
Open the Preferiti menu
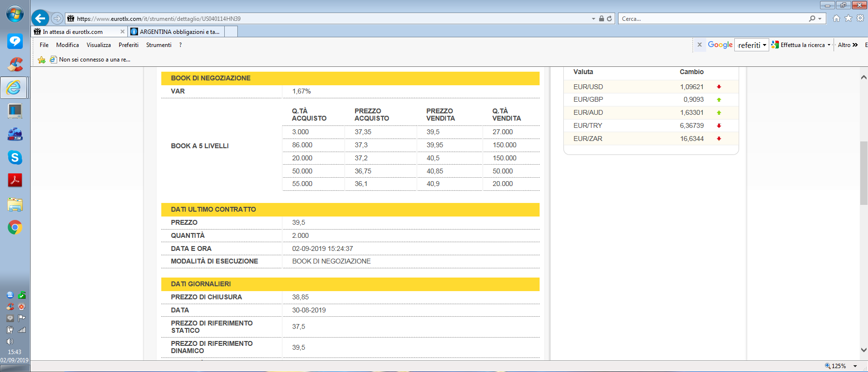(128, 45)
